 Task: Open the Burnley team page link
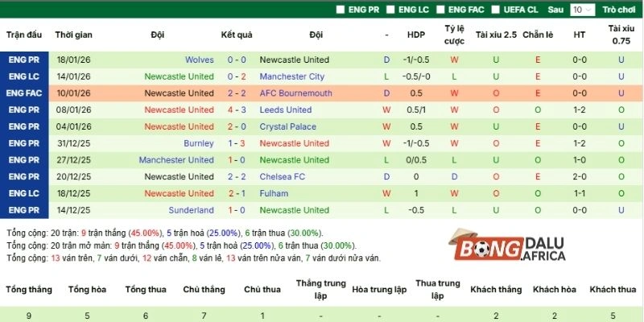[198, 143]
